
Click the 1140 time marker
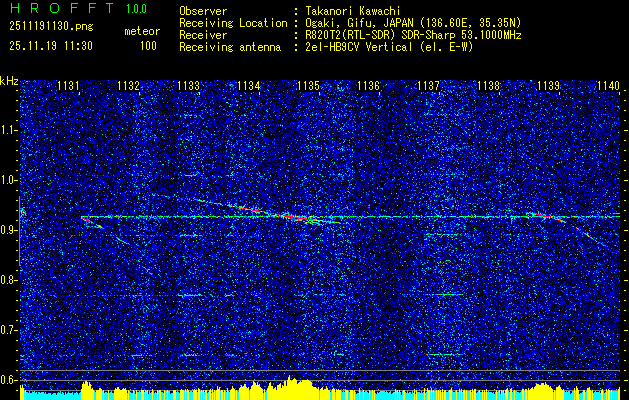[x=609, y=86]
